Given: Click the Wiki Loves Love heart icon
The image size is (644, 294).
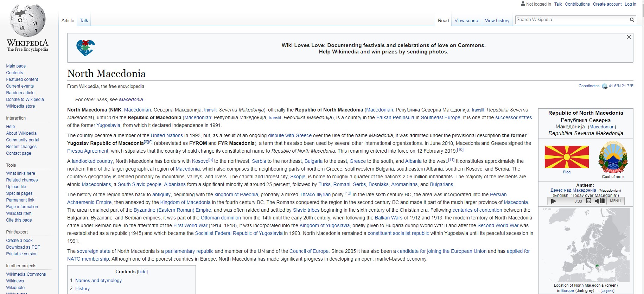Looking at the screenshot, I should [x=85, y=48].
